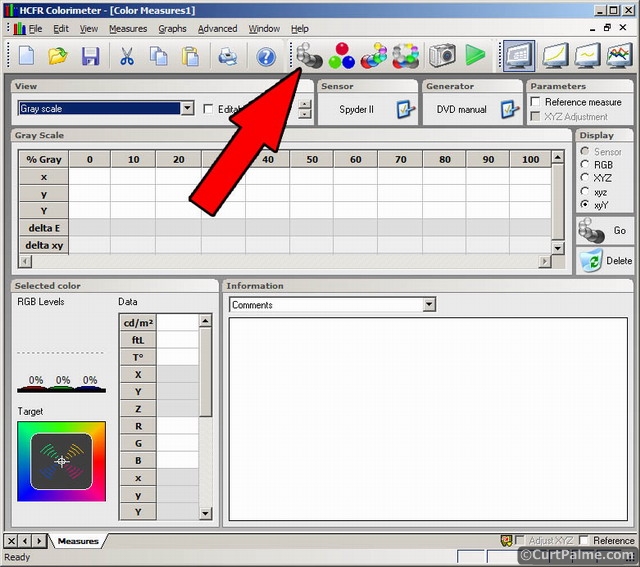Open DVD manual generator configuration icon
Screen dimensions: 640x567
(511, 109)
